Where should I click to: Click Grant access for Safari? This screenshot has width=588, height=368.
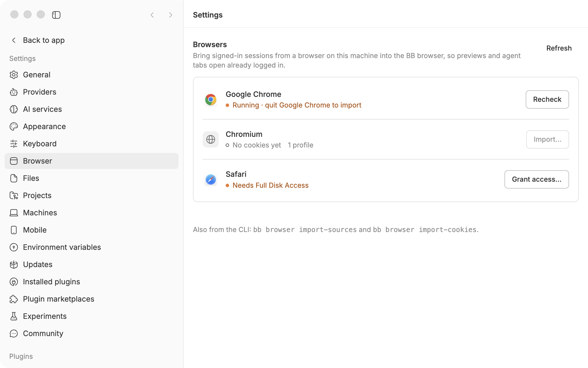[x=537, y=179]
